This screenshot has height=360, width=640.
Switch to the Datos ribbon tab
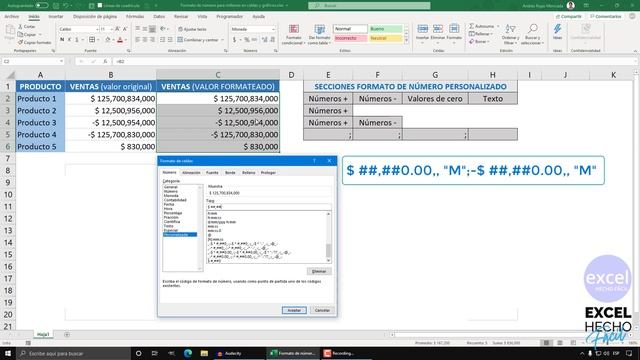[159, 16]
